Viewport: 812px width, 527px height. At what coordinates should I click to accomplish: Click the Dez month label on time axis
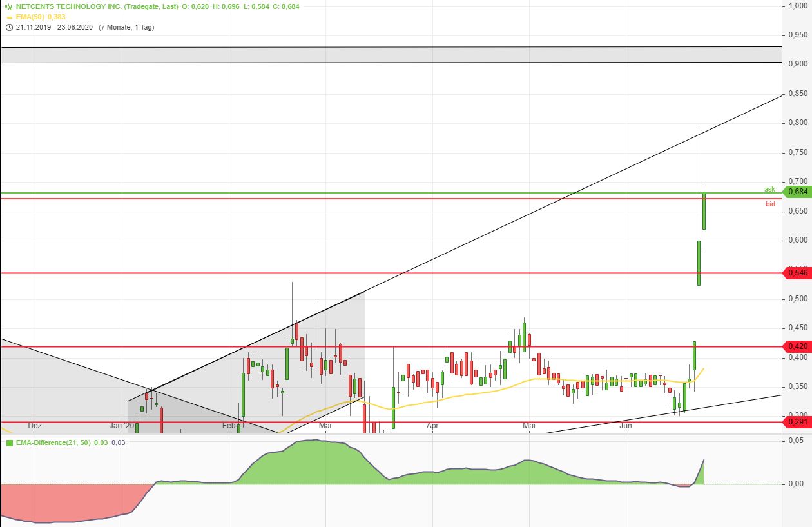click(x=35, y=426)
